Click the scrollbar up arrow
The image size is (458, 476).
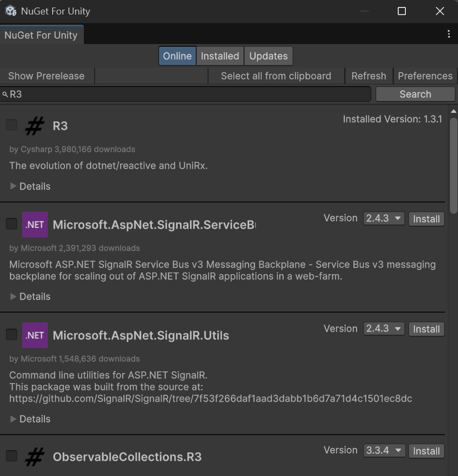pos(454,111)
